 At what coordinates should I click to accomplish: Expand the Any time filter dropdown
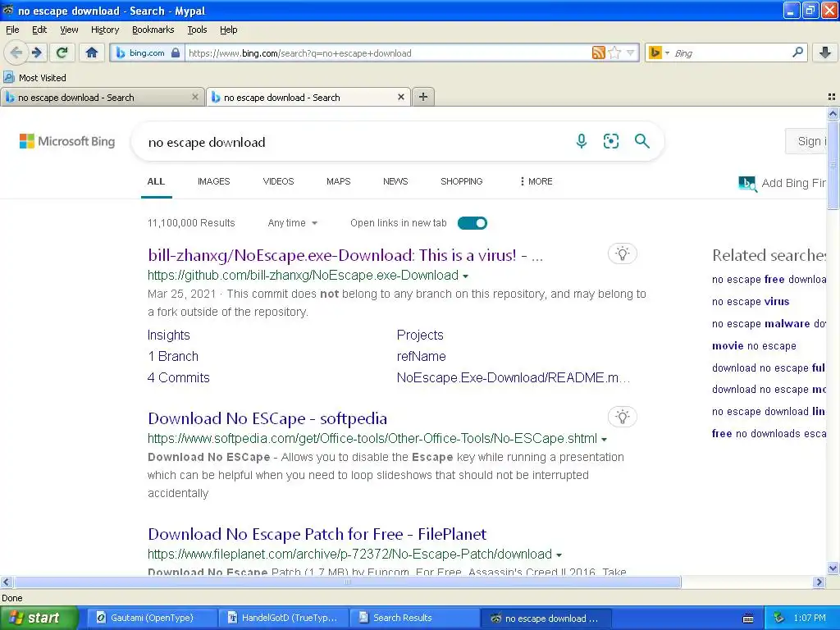tap(293, 223)
